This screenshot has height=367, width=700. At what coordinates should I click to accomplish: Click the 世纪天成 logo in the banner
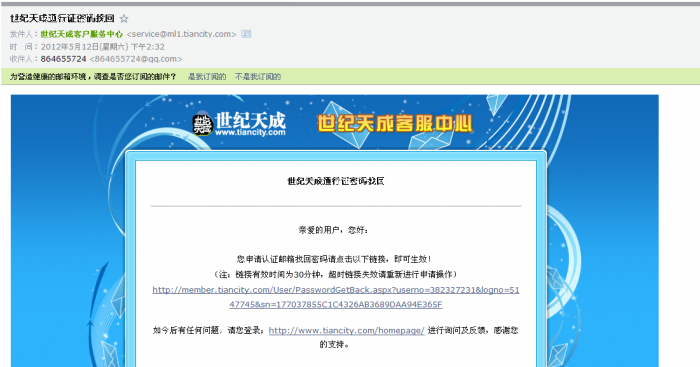[x=239, y=124]
